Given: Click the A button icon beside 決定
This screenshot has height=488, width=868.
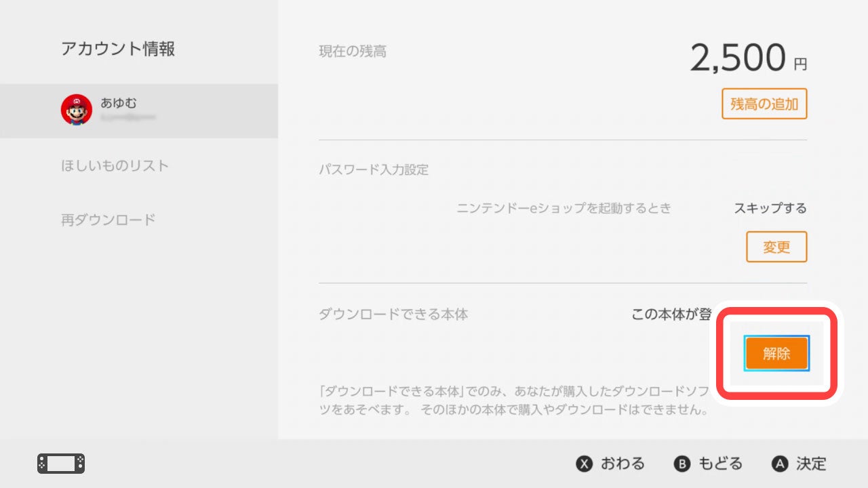Looking at the screenshot, I should tap(780, 464).
